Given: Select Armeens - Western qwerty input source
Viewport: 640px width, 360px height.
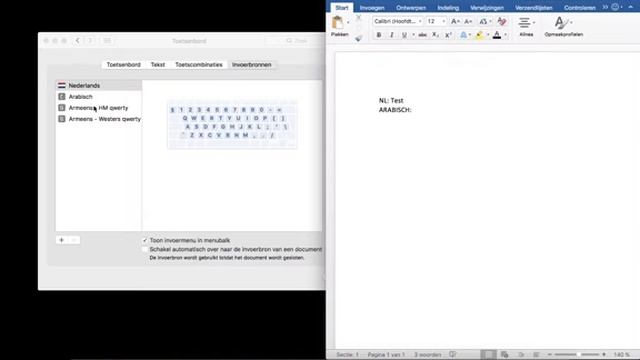Looking at the screenshot, I should tap(99, 119).
